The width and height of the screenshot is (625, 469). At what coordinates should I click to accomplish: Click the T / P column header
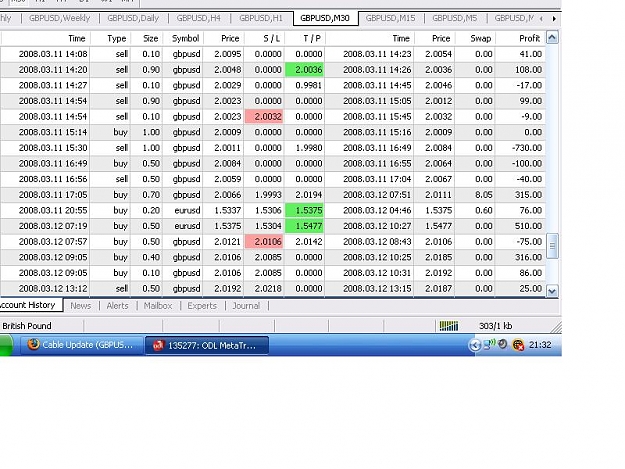(305, 38)
